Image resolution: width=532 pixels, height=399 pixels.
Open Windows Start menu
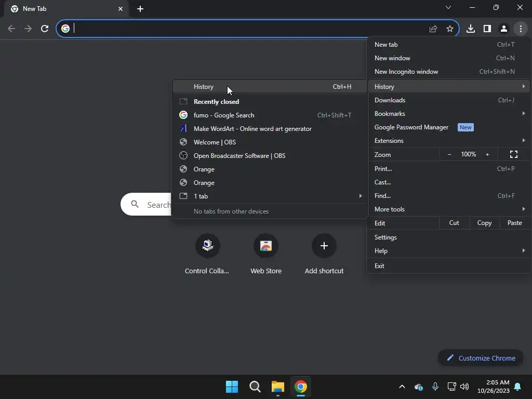point(232,387)
